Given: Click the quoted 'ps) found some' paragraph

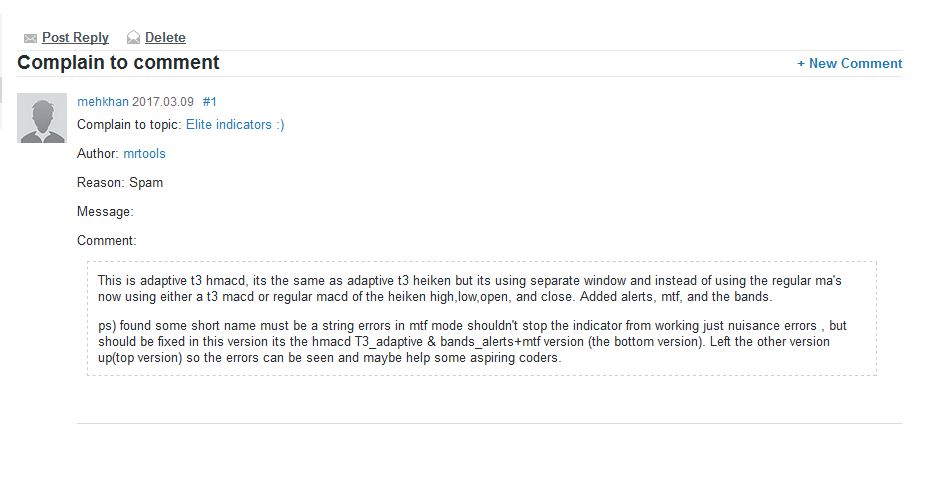Looking at the screenshot, I should pos(472,342).
